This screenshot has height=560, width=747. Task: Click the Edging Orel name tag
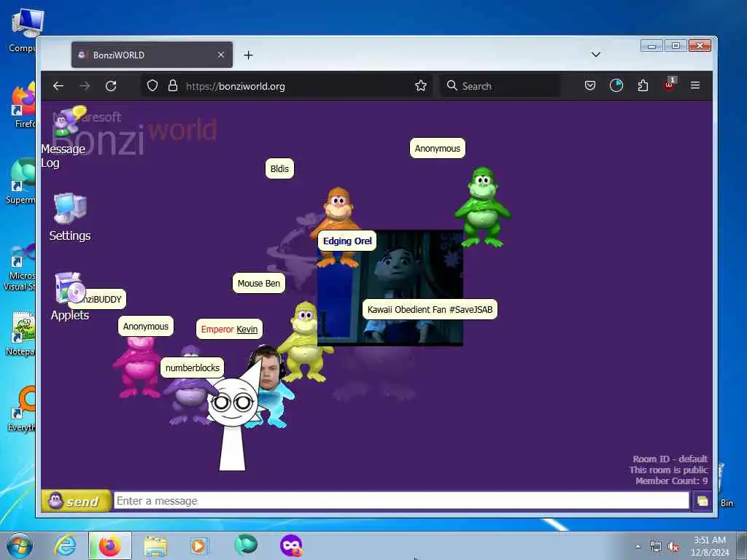click(x=347, y=241)
